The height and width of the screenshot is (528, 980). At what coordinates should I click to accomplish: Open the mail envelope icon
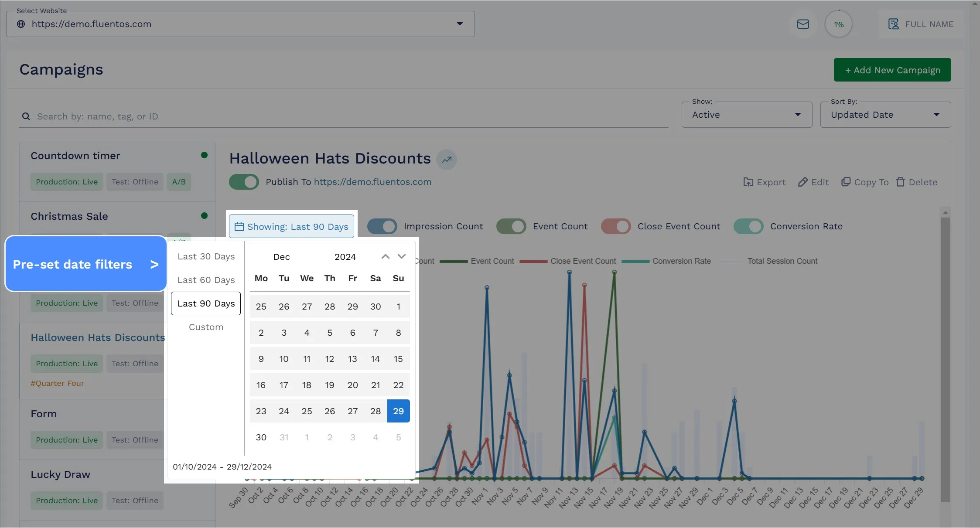(803, 24)
